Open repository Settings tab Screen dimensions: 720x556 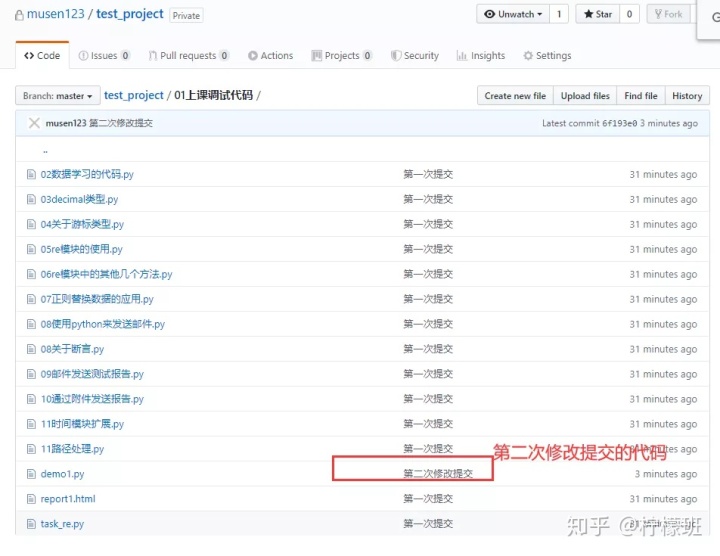pyautogui.click(x=547, y=56)
